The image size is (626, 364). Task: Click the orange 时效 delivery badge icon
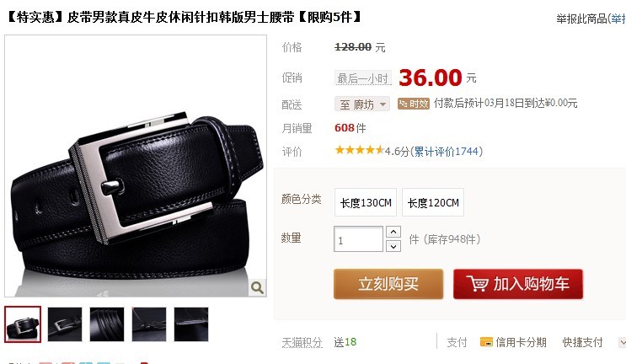point(413,104)
